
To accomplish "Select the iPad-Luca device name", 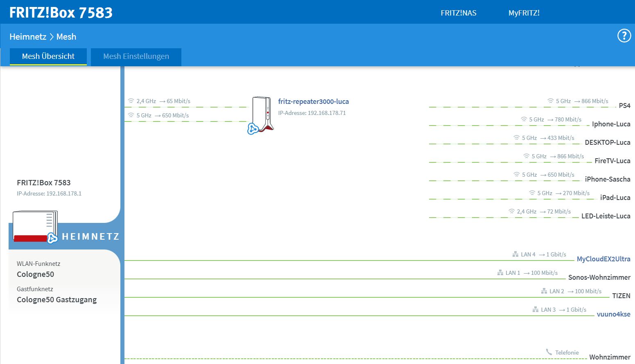I will 615,198.
